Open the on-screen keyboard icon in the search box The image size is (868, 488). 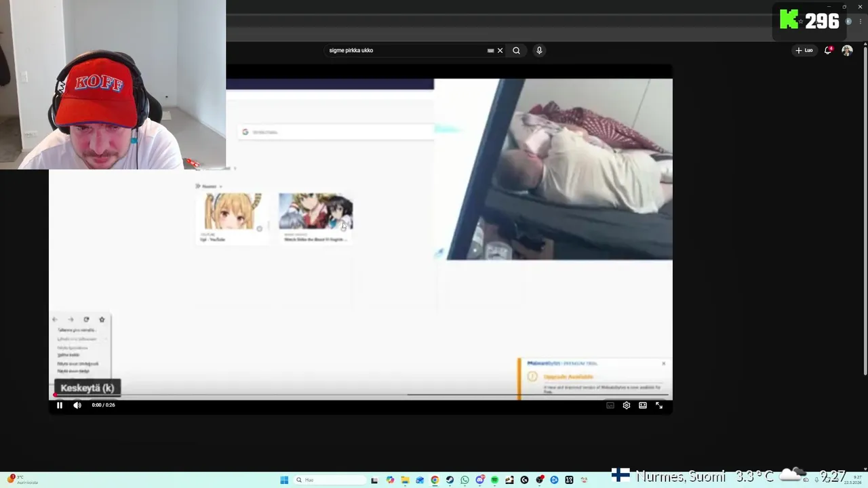tap(490, 50)
